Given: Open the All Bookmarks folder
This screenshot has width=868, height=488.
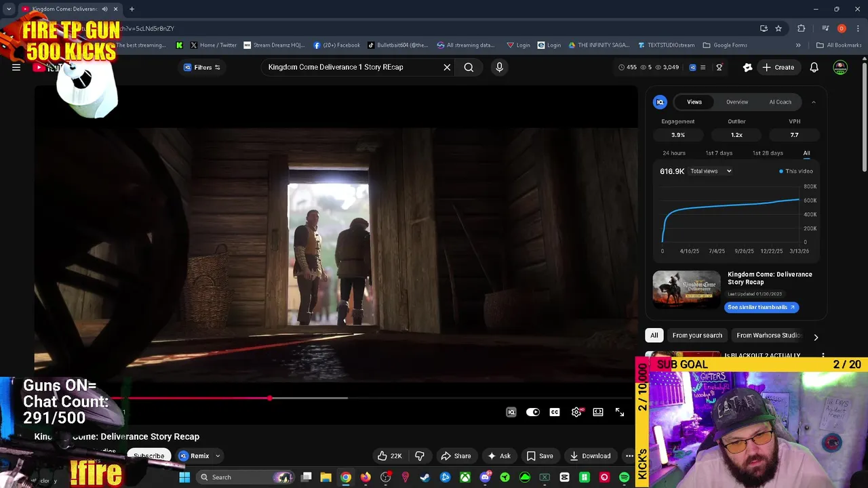Looking at the screenshot, I should (x=839, y=45).
